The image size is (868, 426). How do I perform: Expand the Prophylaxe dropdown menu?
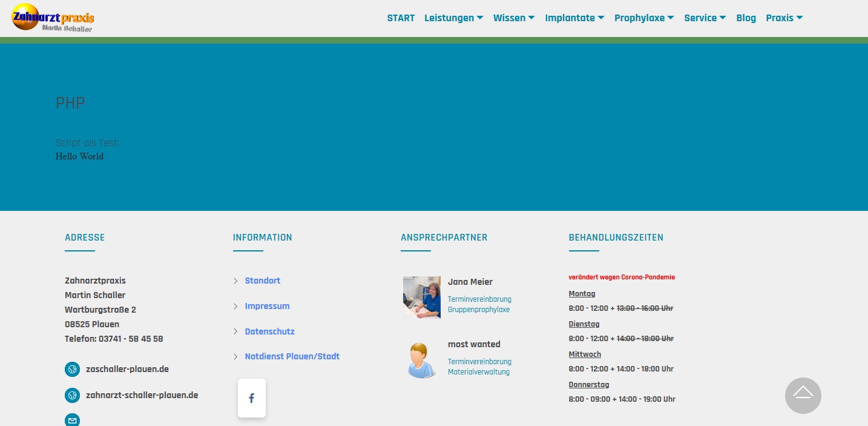(x=644, y=18)
